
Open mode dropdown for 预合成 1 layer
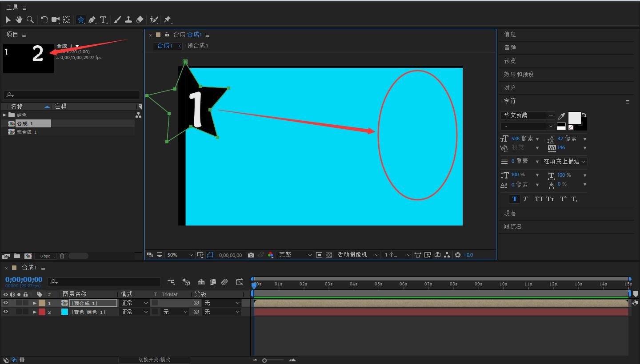point(135,303)
